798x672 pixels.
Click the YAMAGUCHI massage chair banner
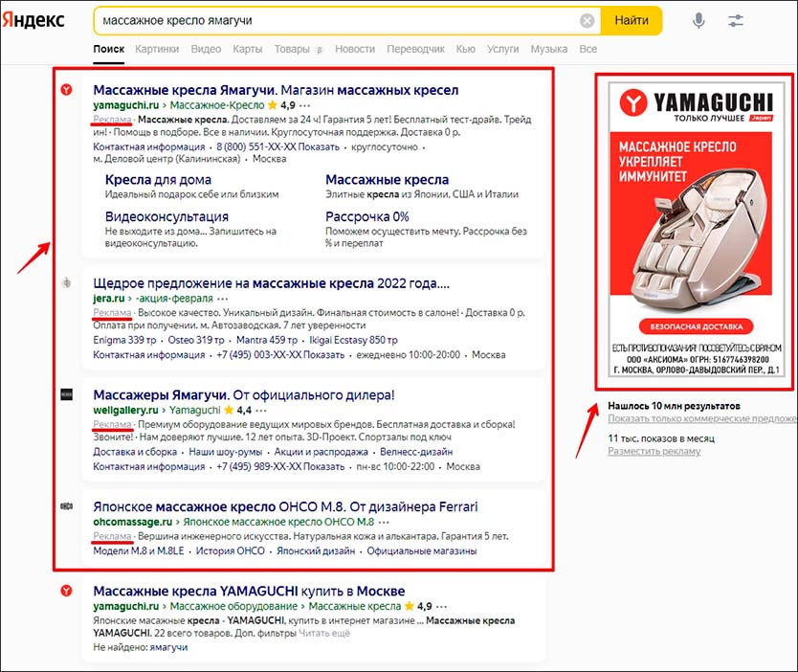coord(696,230)
